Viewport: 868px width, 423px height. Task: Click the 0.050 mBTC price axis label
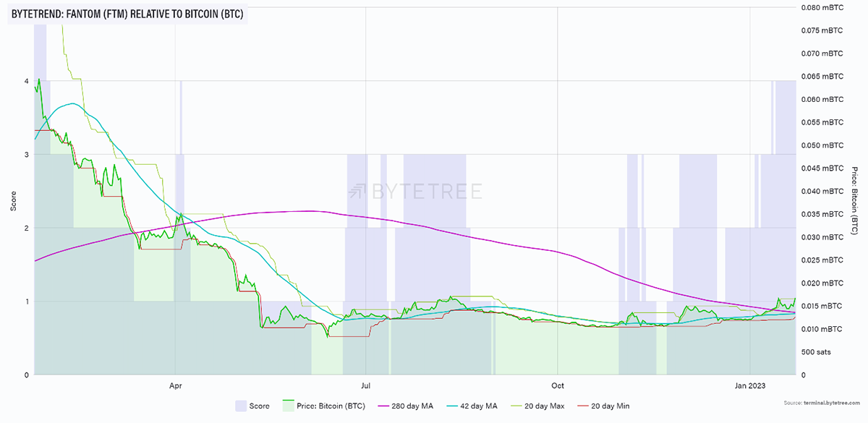pos(822,145)
